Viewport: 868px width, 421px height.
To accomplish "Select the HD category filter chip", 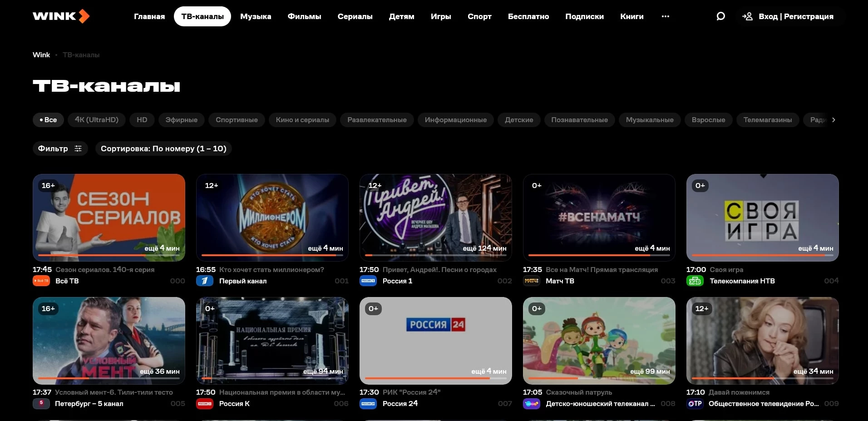I will [142, 120].
